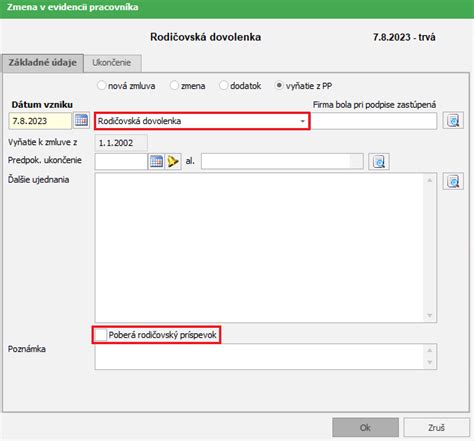The width and height of the screenshot is (474, 441).
Task: Click scroll-down arrow in Ďalšie ujednania box
Action: pos(430,315)
